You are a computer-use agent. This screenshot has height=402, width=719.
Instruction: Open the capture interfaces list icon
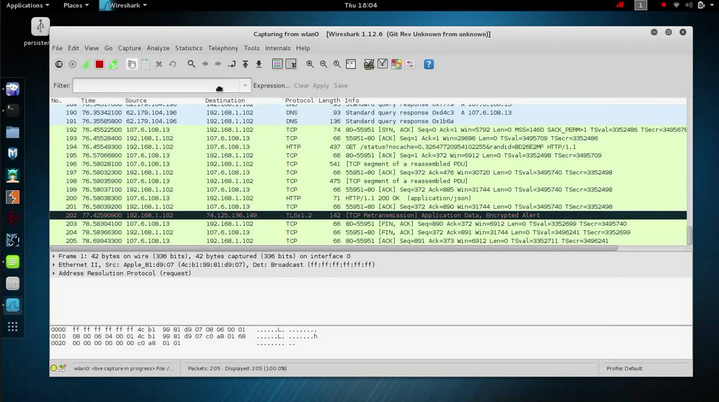click(59, 64)
